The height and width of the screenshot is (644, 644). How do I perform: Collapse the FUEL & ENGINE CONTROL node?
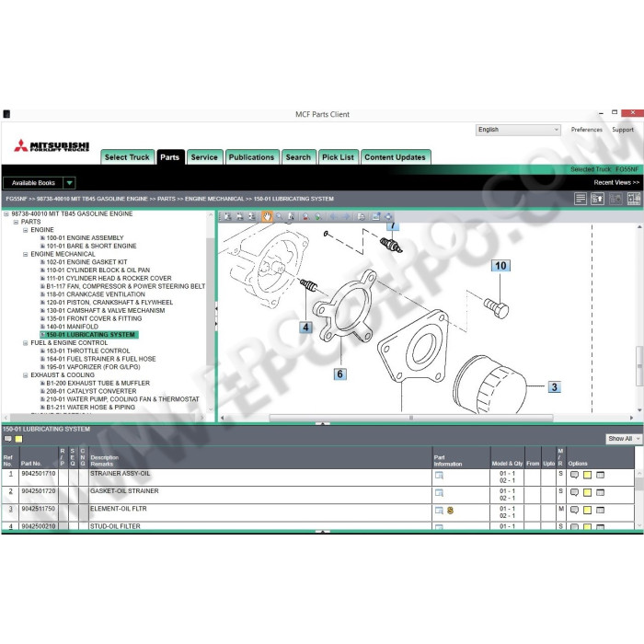pos(26,343)
